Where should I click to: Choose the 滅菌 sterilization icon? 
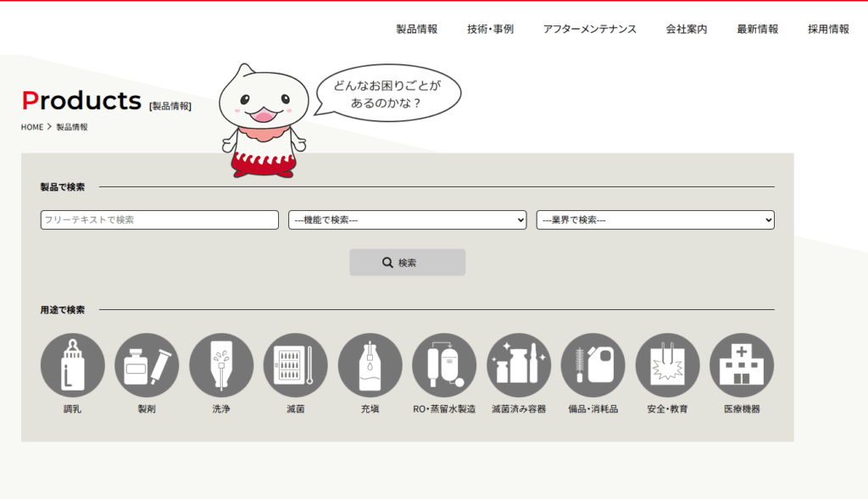point(296,365)
